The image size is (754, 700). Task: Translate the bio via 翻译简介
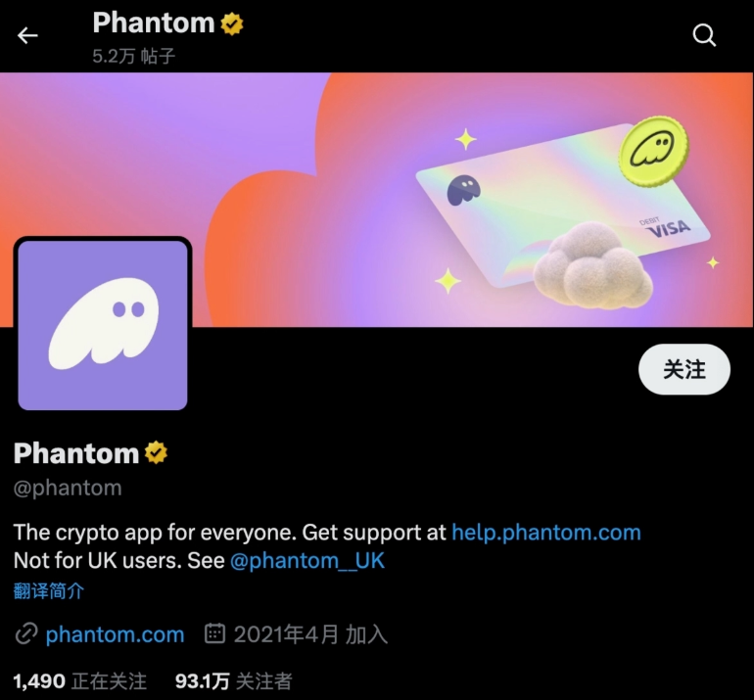point(49,590)
